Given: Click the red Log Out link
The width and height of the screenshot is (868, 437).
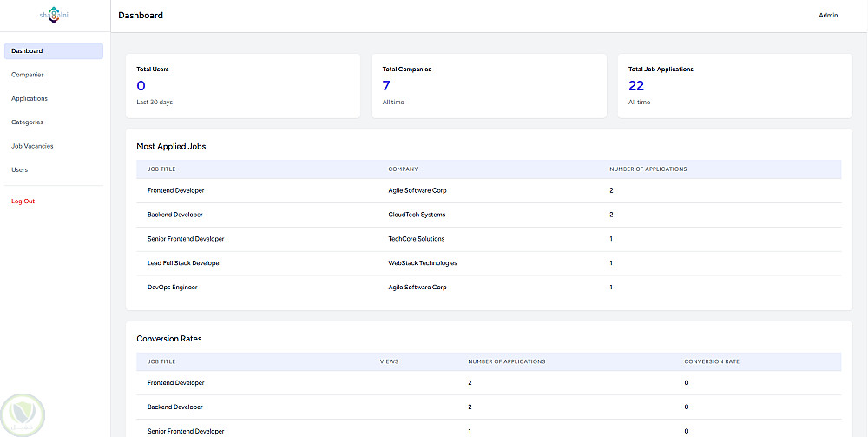Looking at the screenshot, I should (x=23, y=202).
